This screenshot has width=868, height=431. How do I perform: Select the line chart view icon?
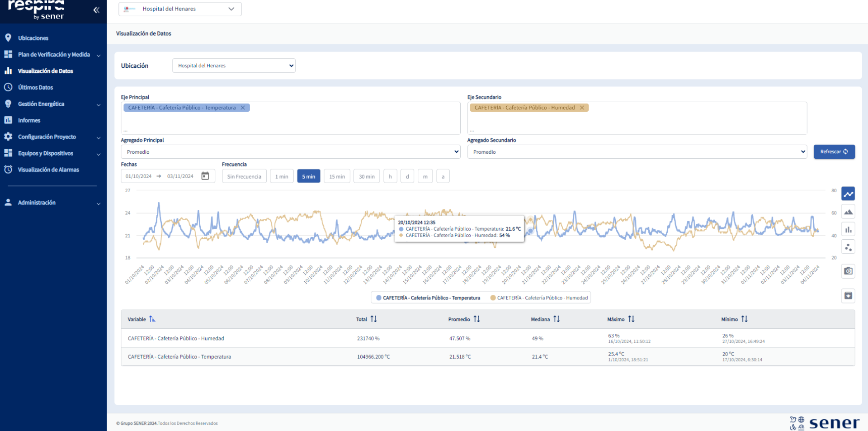point(848,194)
